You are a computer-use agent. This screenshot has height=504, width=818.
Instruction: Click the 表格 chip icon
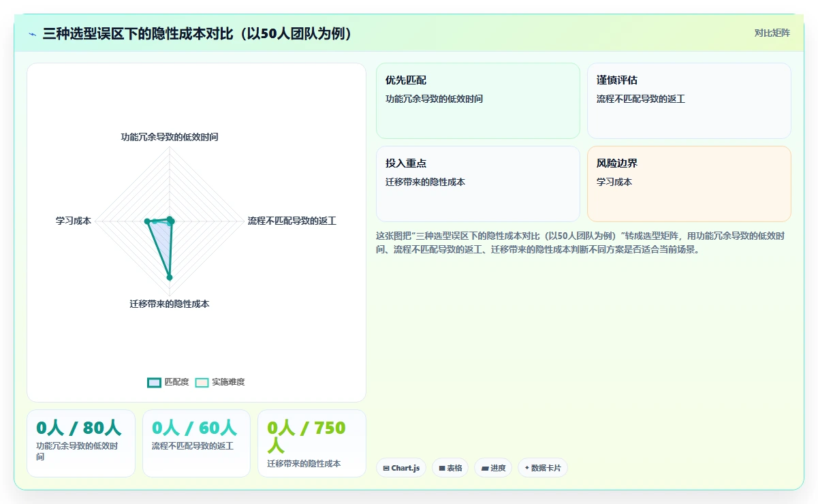click(x=442, y=469)
